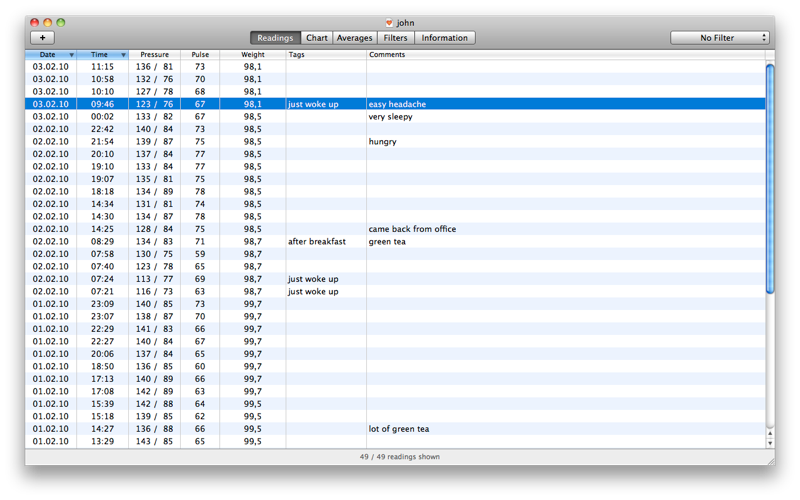Click '49 / 49 readings shown' status text

pos(399,457)
